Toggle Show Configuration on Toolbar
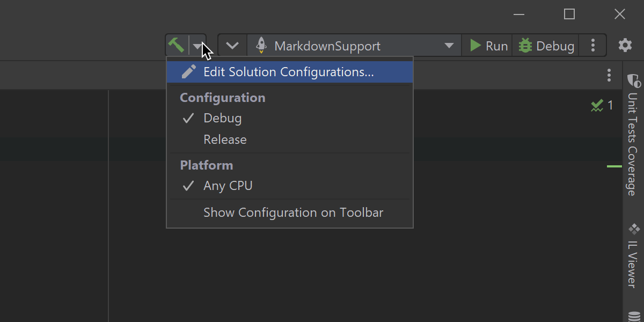The width and height of the screenshot is (644, 322). point(293,213)
